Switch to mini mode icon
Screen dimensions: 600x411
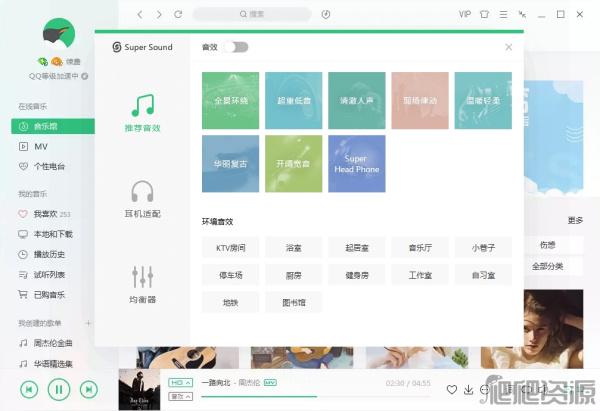point(522,15)
